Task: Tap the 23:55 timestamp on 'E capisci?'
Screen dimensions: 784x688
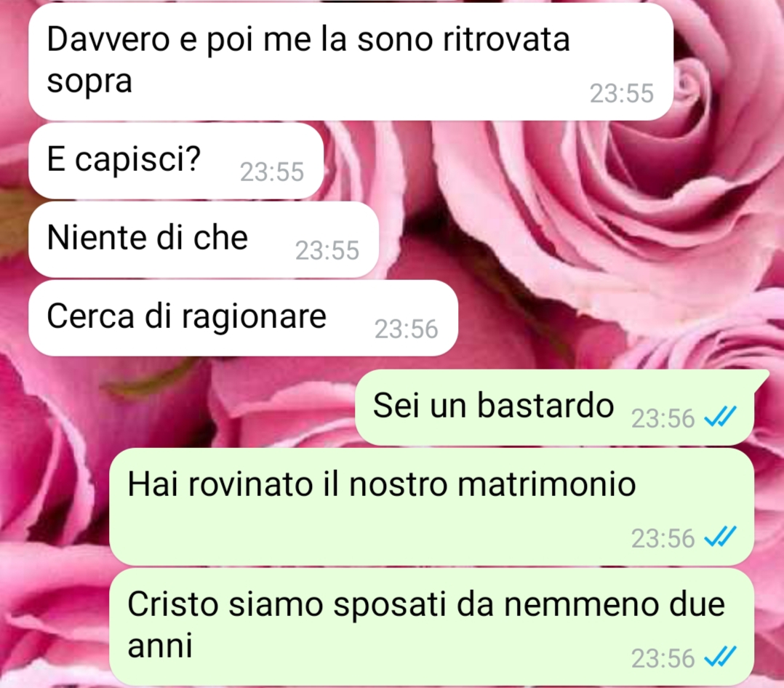Action: click(x=272, y=172)
